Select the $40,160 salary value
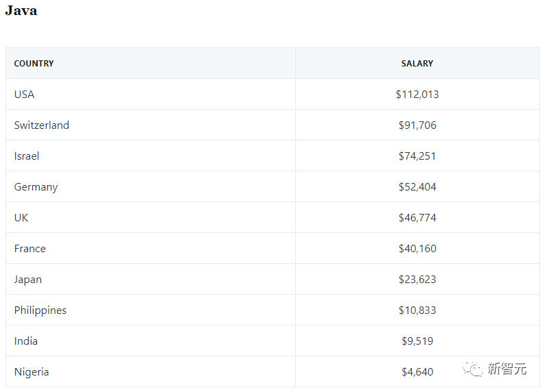The height and width of the screenshot is (392, 544). [x=417, y=249]
